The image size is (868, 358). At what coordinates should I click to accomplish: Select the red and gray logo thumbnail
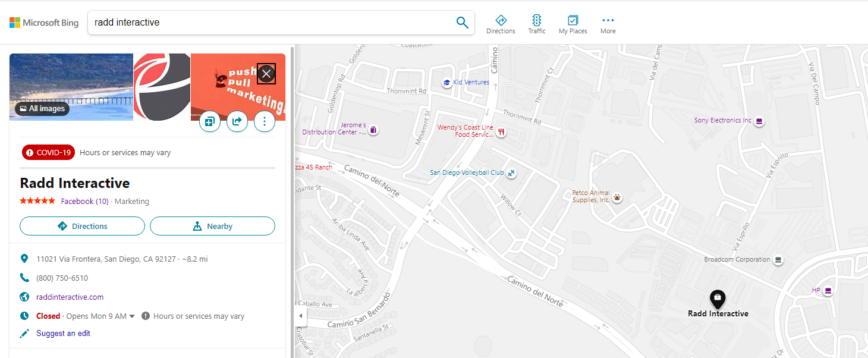point(162,87)
